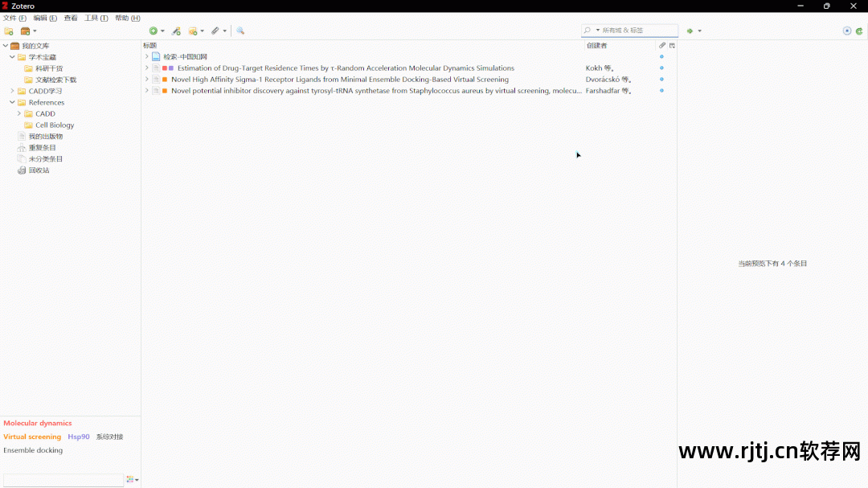Filter by the Virtual screening tag
This screenshot has width=868, height=488.
[32, 437]
